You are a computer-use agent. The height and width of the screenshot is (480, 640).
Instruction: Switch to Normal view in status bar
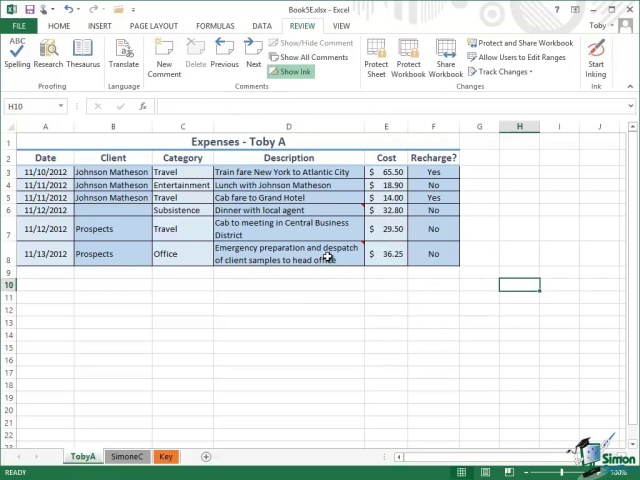[459, 472]
